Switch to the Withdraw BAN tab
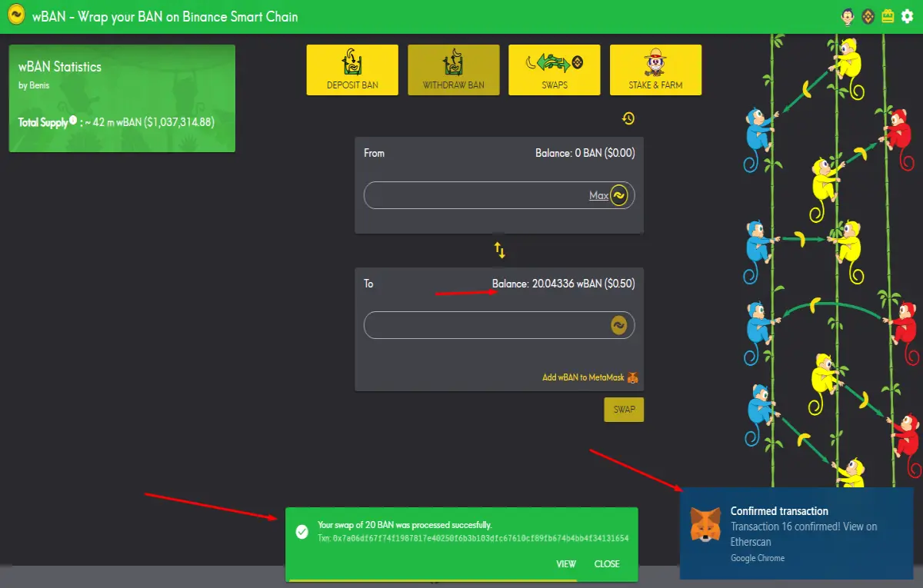Viewport: 923px width, 588px height. (x=454, y=70)
